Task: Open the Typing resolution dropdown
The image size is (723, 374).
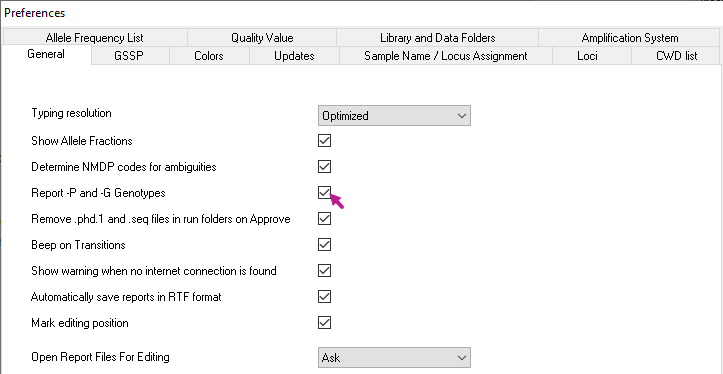Action: pyautogui.click(x=394, y=116)
